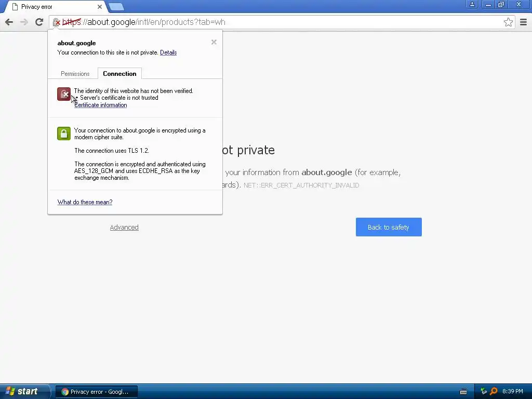Click the forward navigation arrow

(24, 22)
